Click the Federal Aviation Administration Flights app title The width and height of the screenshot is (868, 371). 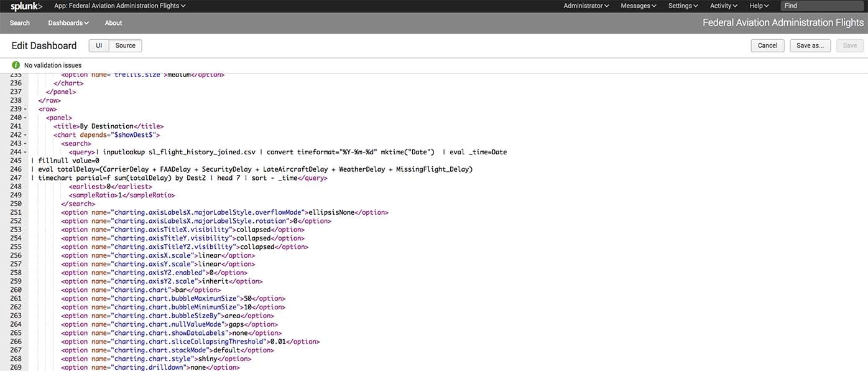coord(783,22)
